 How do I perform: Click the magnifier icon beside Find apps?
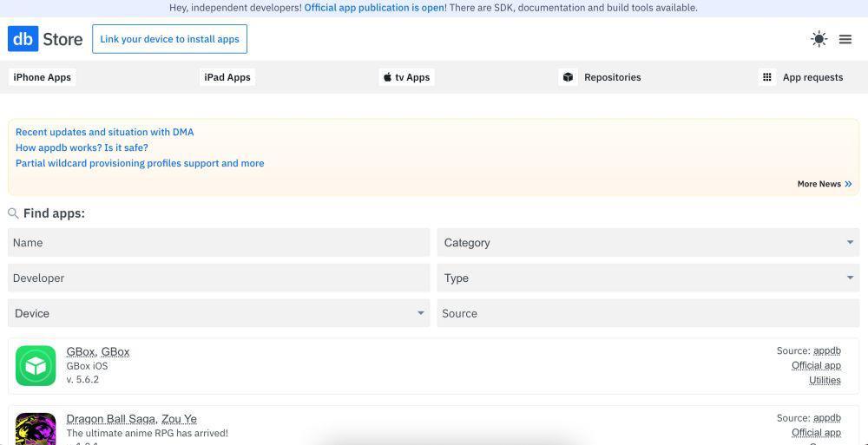[13, 213]
